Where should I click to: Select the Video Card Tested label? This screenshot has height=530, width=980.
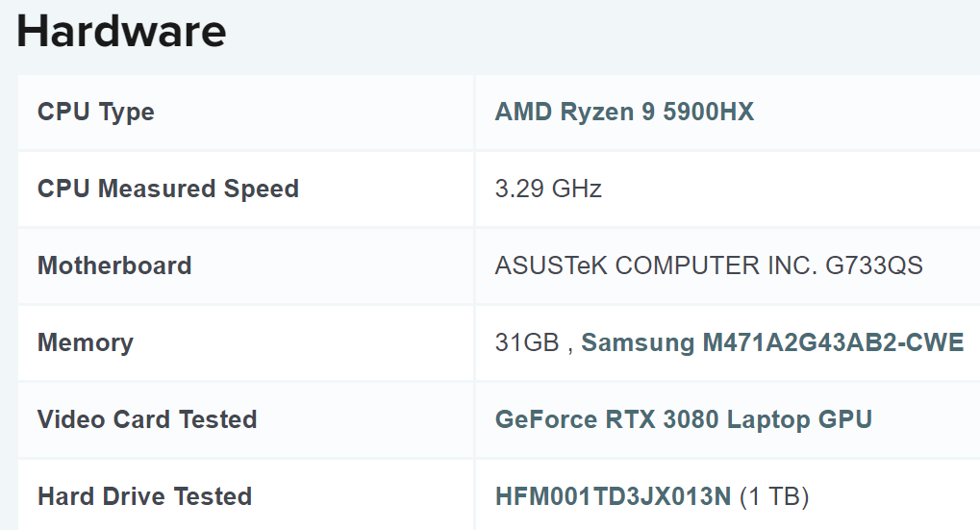tap(146, 420)
